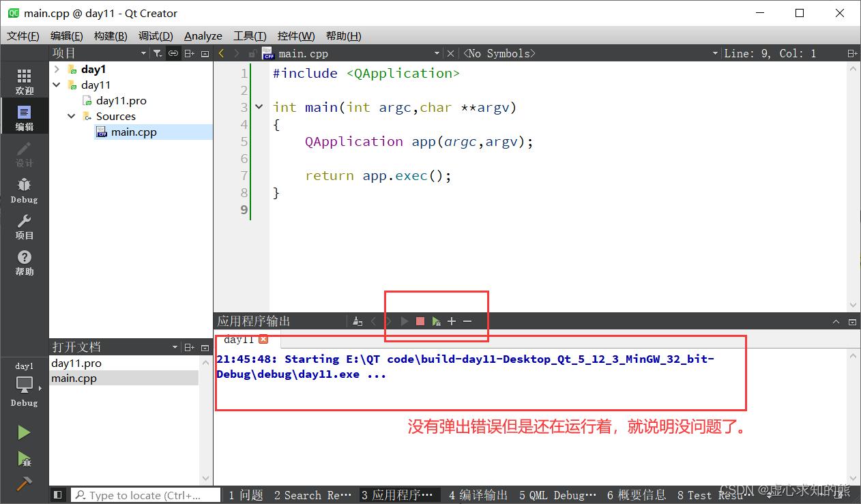Open the 欢迎 (Welcome) mode
Image resolution: width=861 pixels, height=504 pixels.
click(25, 83)
